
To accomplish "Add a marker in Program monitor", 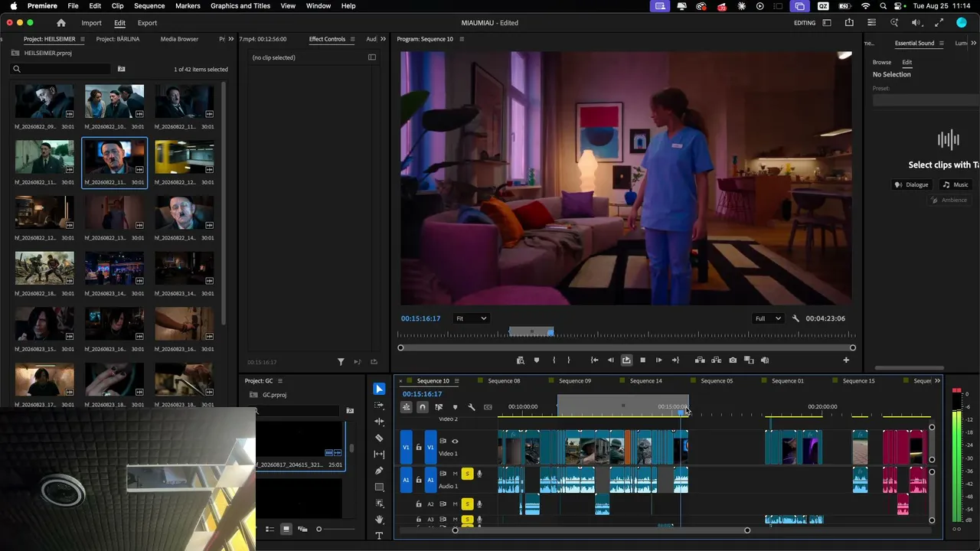I will coord(536,360).
